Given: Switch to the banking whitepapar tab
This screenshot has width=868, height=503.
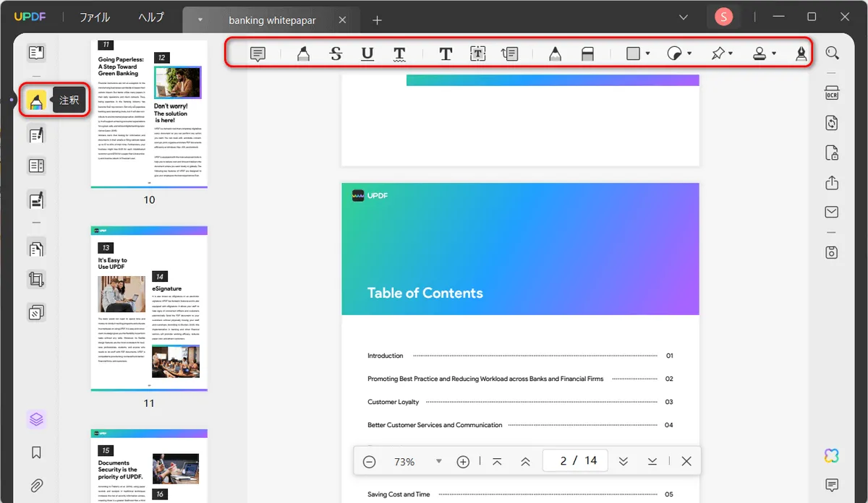Looking at the screenshot, I should [x=272, y=20].
